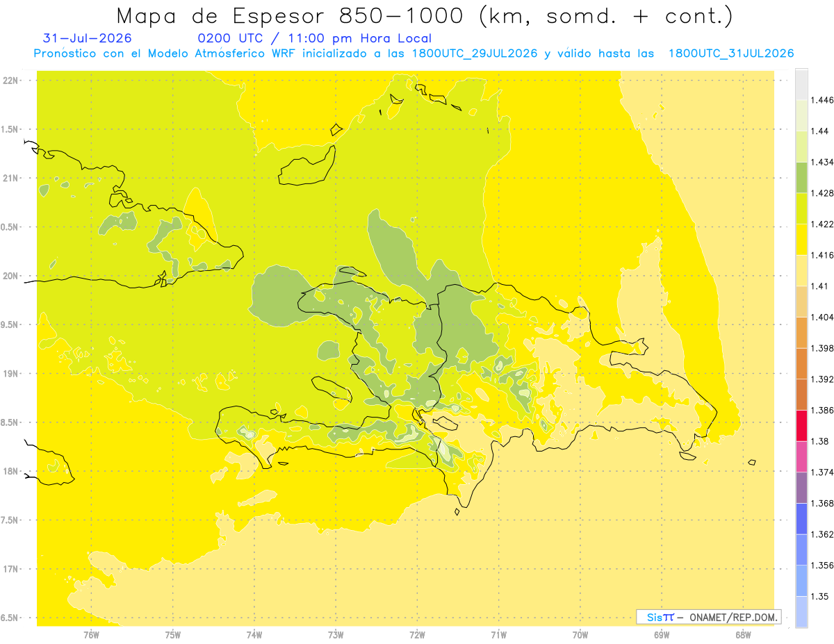Click the '21N' latitude label

click(11, 178)
